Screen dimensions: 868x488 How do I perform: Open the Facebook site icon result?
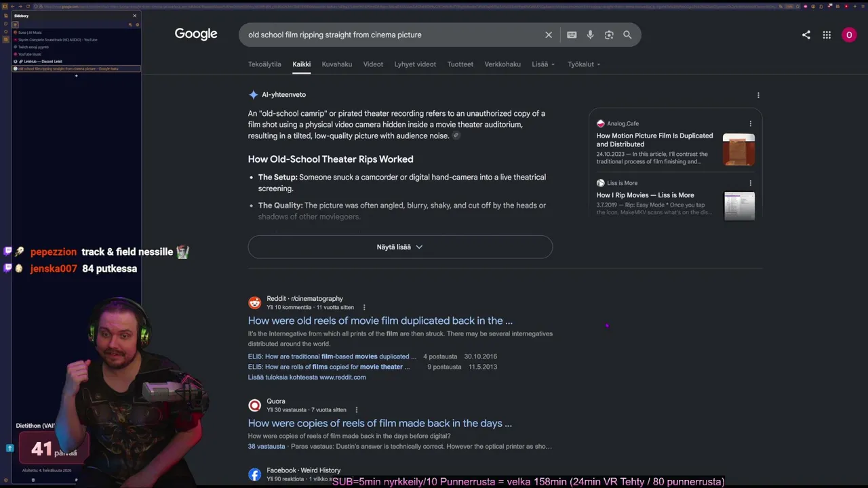point(254,474)
